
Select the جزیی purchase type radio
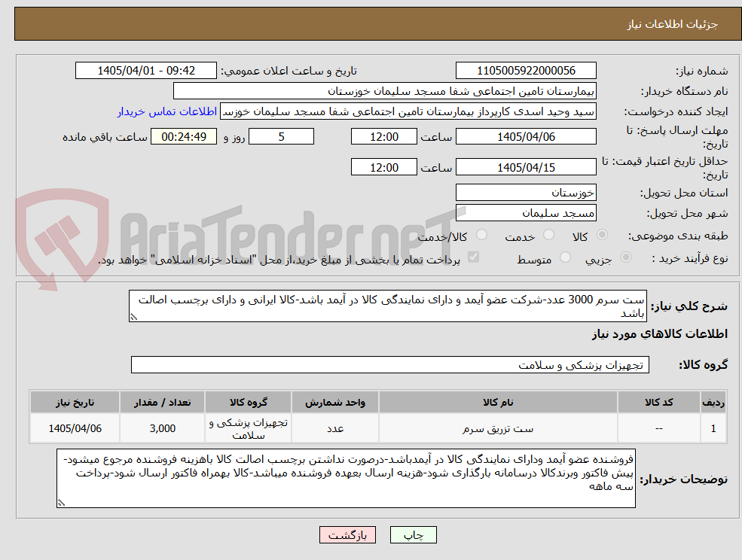pyautogui.click(x=626, y=257)
